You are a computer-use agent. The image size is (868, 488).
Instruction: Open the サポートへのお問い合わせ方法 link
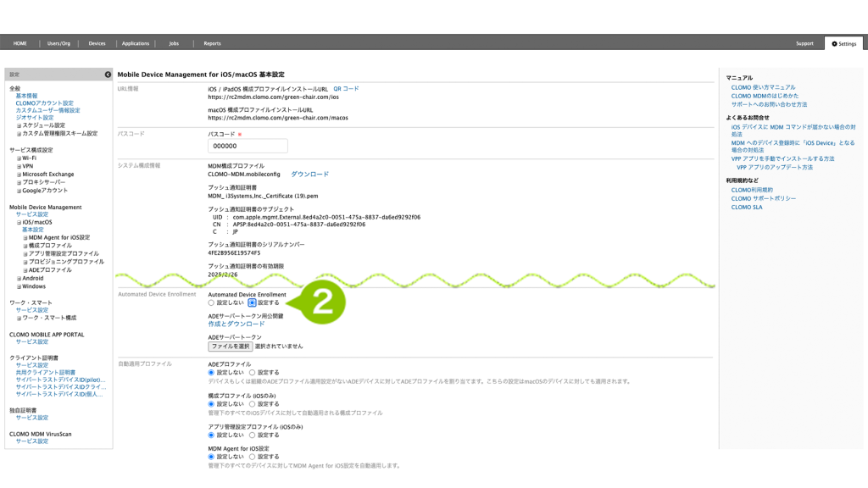pyautogui.click(x=769, y=104)
